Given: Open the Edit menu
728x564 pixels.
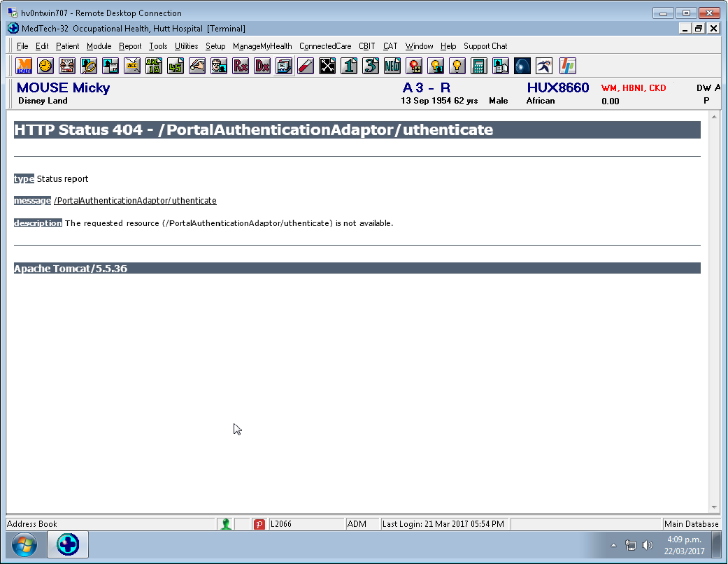Looking at the screenshot, I should click(42, 46).
